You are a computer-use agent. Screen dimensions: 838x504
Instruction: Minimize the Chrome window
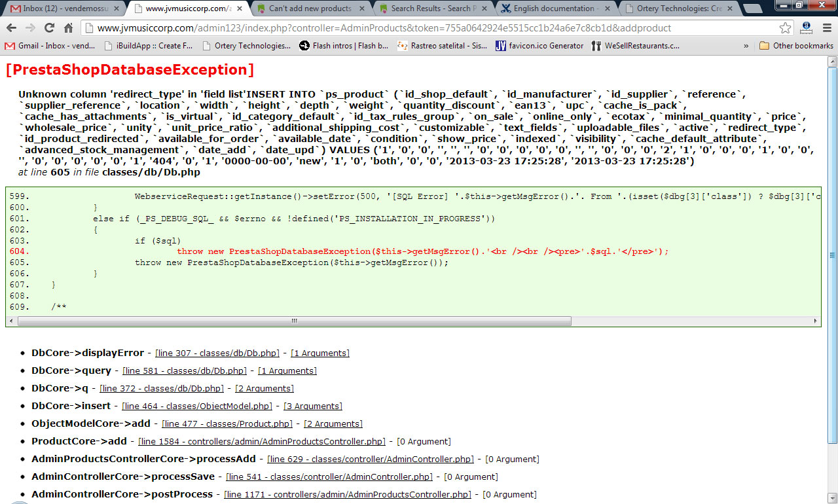click(782, 5)
